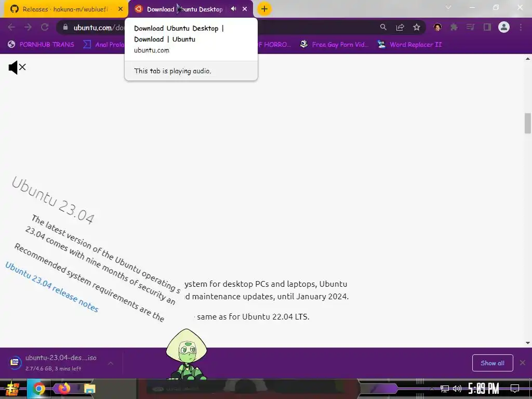Open the Chrome three-dot menu
Screen dimensions: 532x399
[x=521, y=27]
